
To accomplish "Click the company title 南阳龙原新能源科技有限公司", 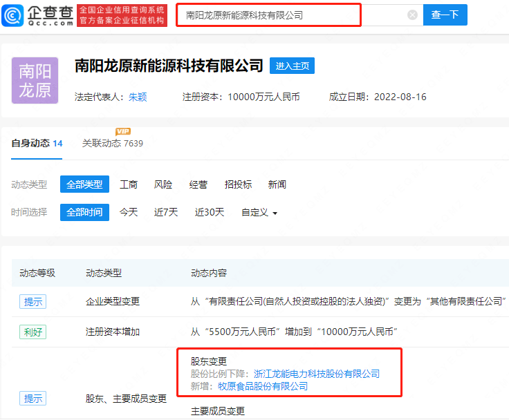I will 169,66.
